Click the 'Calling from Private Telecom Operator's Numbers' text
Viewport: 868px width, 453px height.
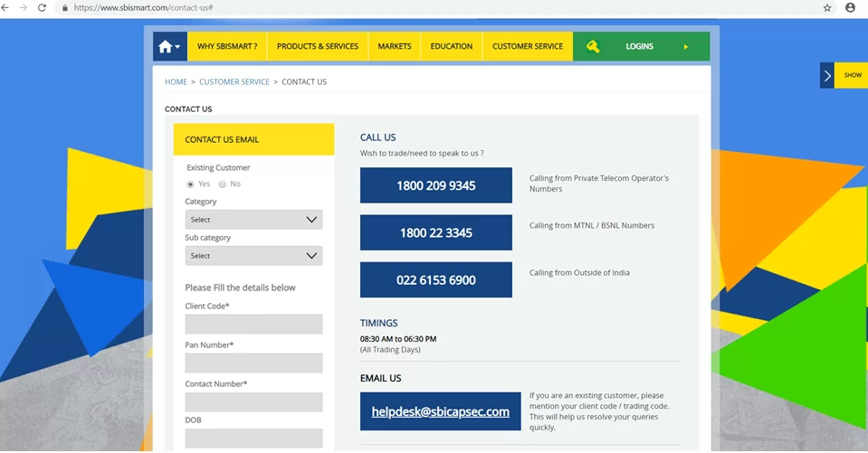tap(599, 184)
